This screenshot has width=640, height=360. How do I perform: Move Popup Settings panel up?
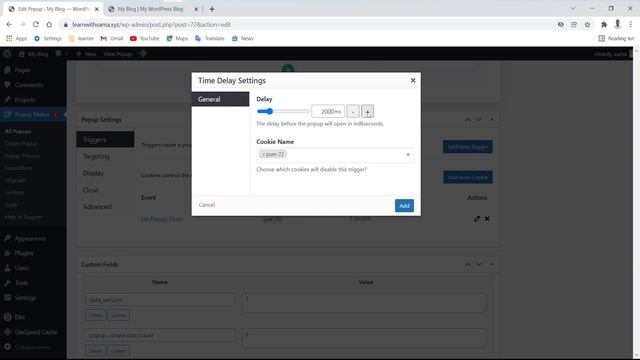[468, 120]
